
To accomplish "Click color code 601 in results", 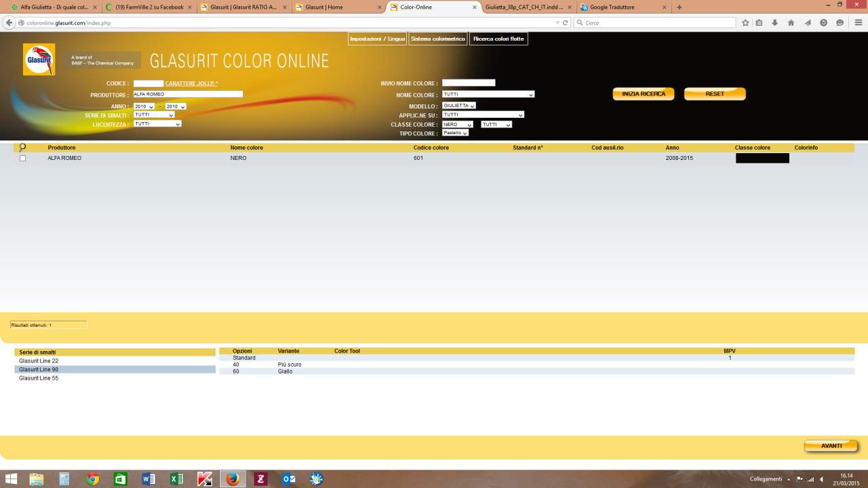I will (418, 158).
